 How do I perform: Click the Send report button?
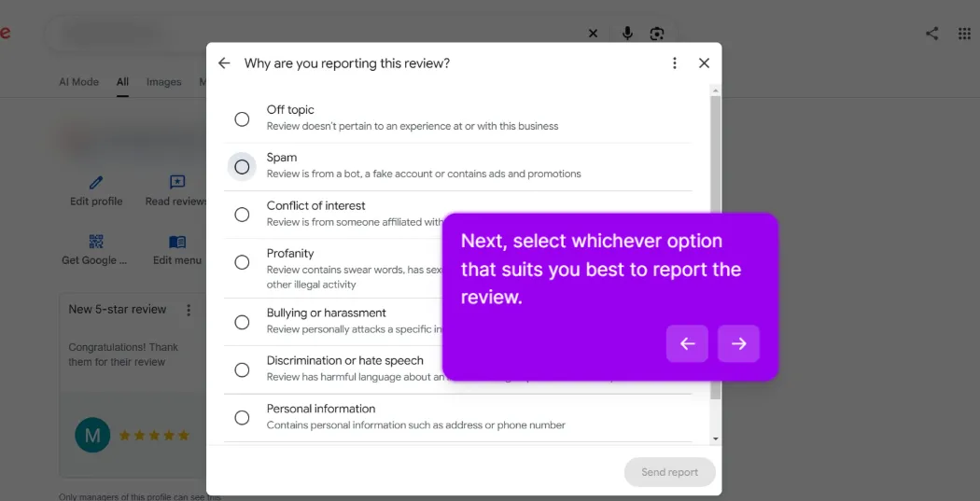point(669,472)
